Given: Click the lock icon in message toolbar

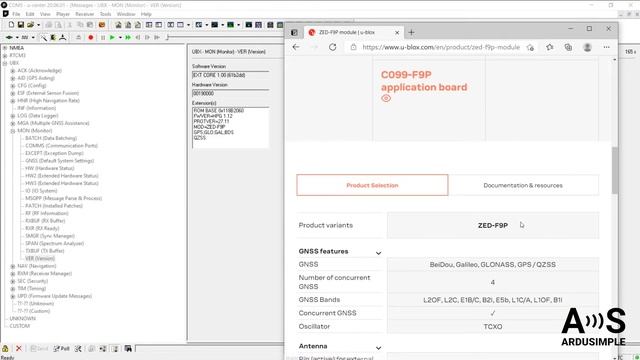Looking at the screenshot, I should (x=5, y=349).
